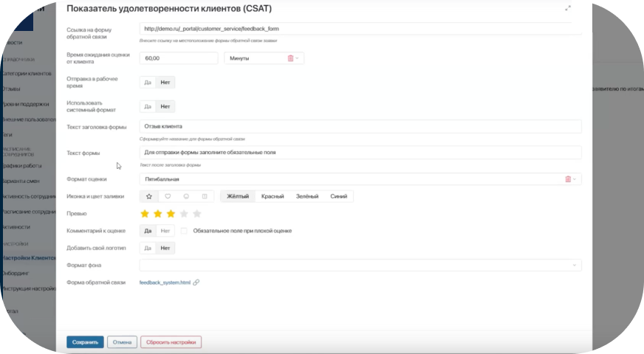Screen dimensions: 644x354
Task: Set Отправка в рабочее время to Нет
Action: point(165,83)
